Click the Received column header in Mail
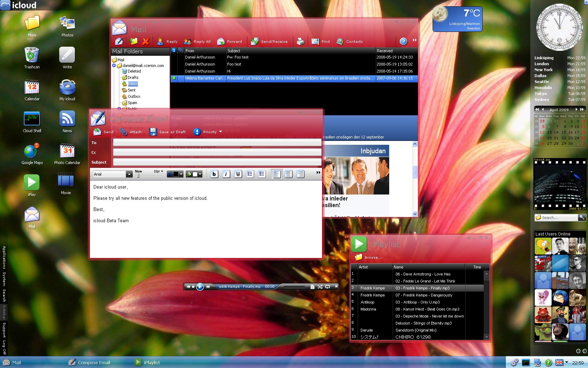This screenshot has height=368, width=588. point(397,51)
